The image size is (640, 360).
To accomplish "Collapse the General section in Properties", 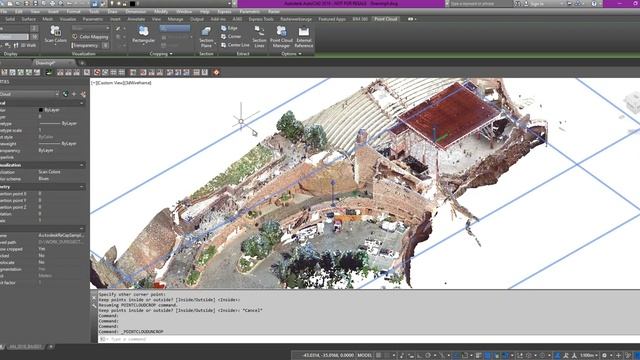I will click(82, 103).
